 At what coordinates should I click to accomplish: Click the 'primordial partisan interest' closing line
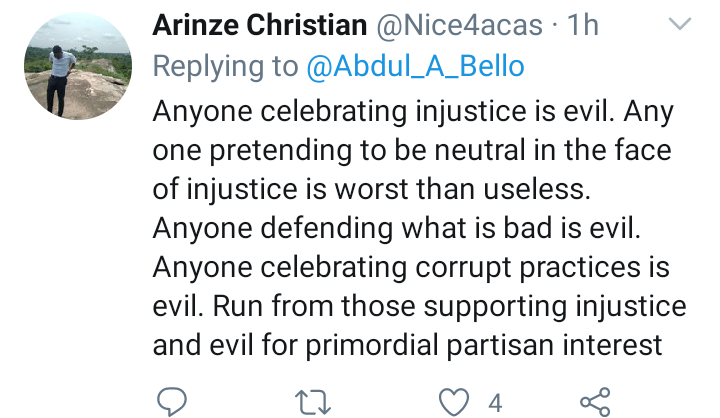pos(484,345)
